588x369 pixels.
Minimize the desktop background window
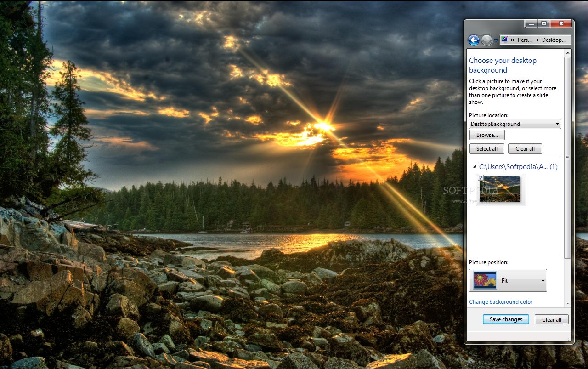pos(531,23)
